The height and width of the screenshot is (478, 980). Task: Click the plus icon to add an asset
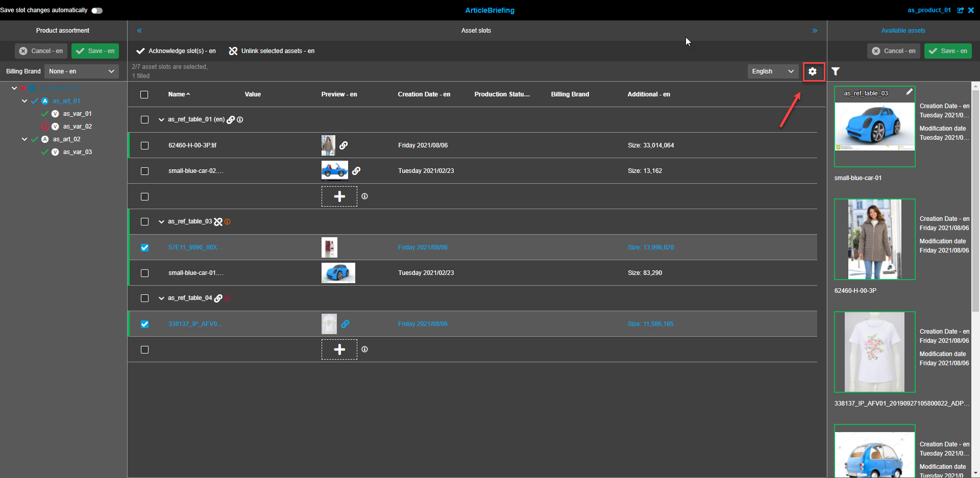pyautogui.click(x=339, y=196)
